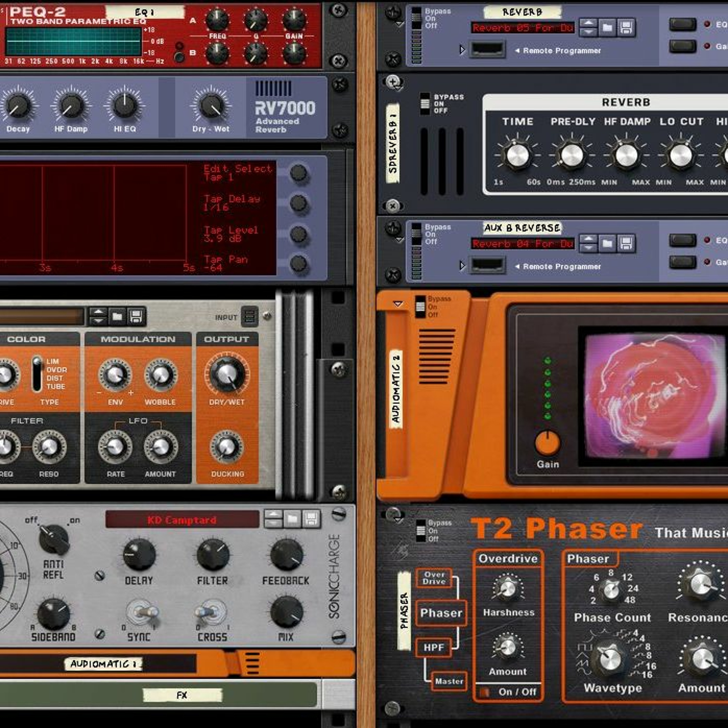The height and width of the screenshot is (728, 728).
Task: Fold the Audiomatic 2 device
Action: [x=398, y=304]
